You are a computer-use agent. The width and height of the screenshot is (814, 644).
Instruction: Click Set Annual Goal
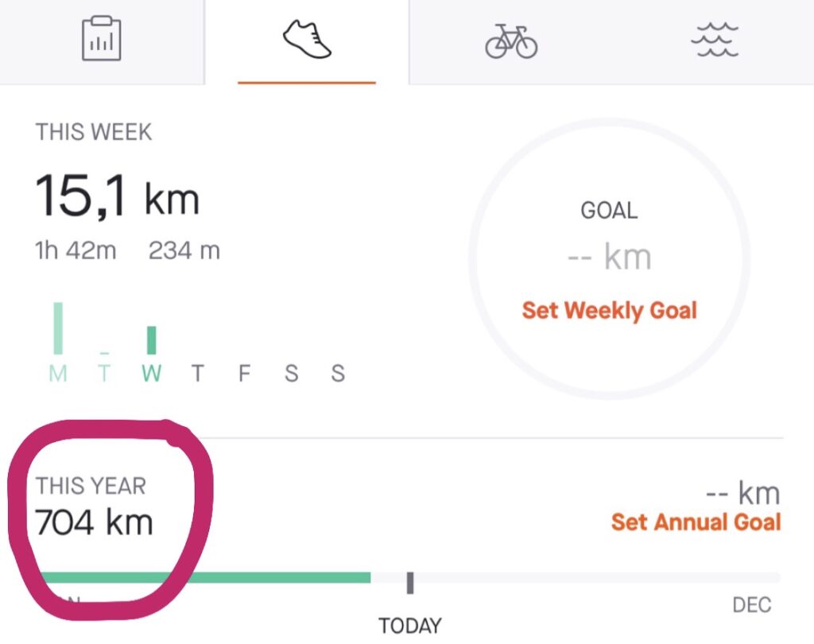tap(696, 522)
